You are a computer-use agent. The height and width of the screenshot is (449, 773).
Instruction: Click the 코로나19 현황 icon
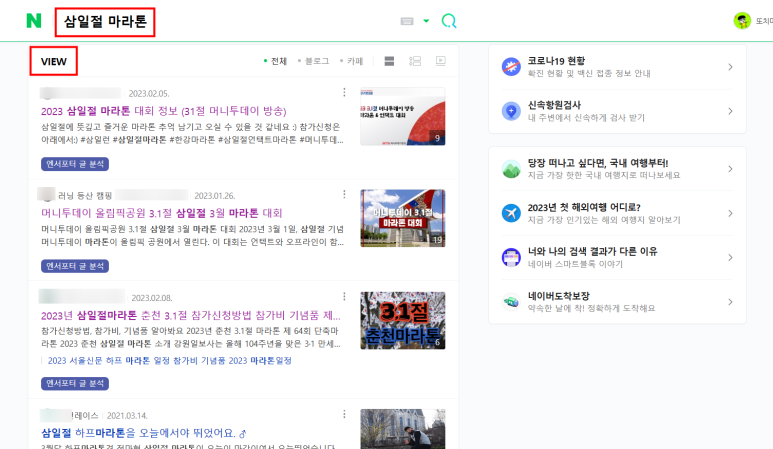(x=511, y=67)
